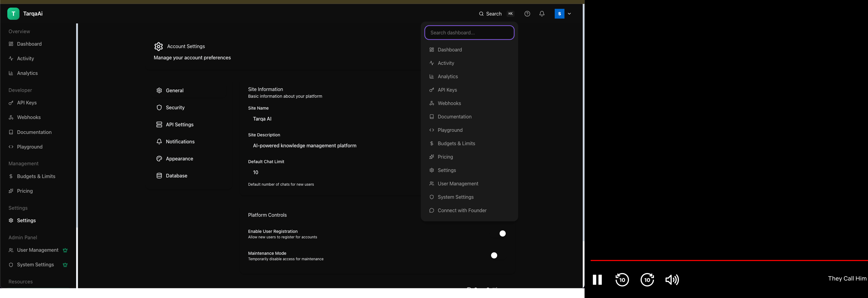868x298 pixels.
Task: Open Dashboard in the left sidebar
Action: pos(38,44)
